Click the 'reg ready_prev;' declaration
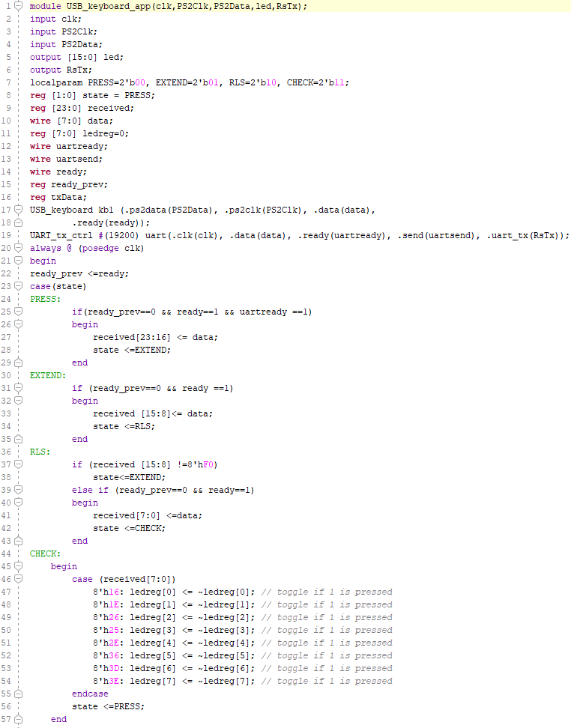Screen dimensions: 571x728 pyautogui.click(x=69, y=184)
